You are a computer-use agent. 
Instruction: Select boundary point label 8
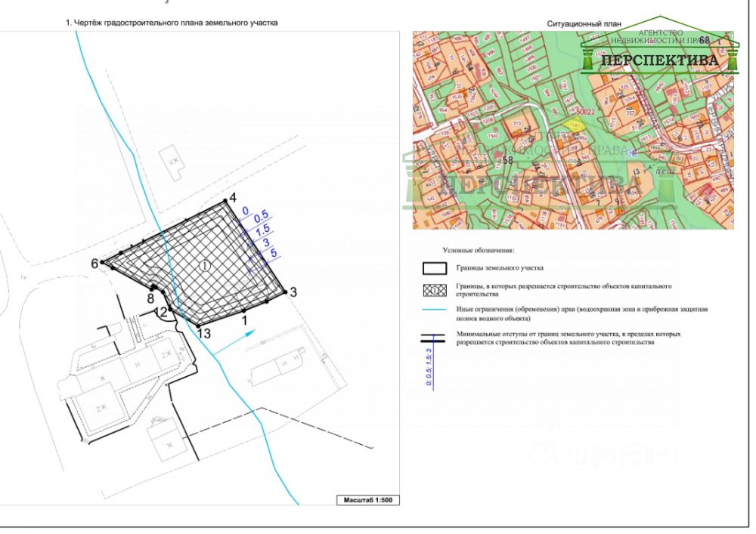pos(151,298)
